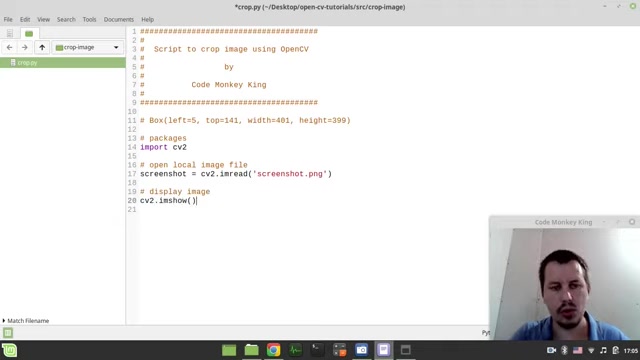Image resolution: width=640 pixels, height=360 pixels.
Task: Place the cursor on the import cv2 line
Action: point(163,147)
